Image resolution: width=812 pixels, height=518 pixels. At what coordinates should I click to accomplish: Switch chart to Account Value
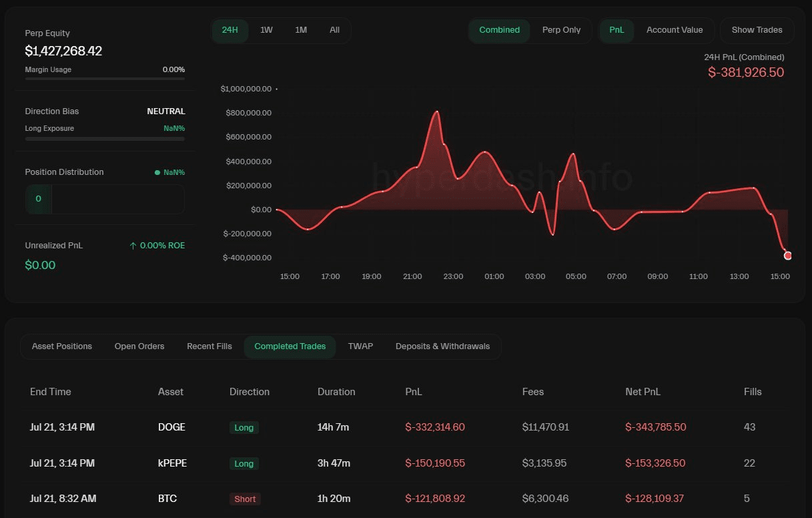click(x=675, y=30)
